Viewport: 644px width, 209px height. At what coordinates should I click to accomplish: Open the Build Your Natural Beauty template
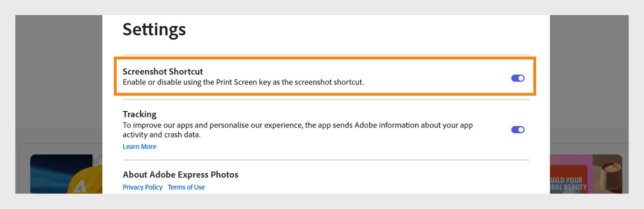568,183
